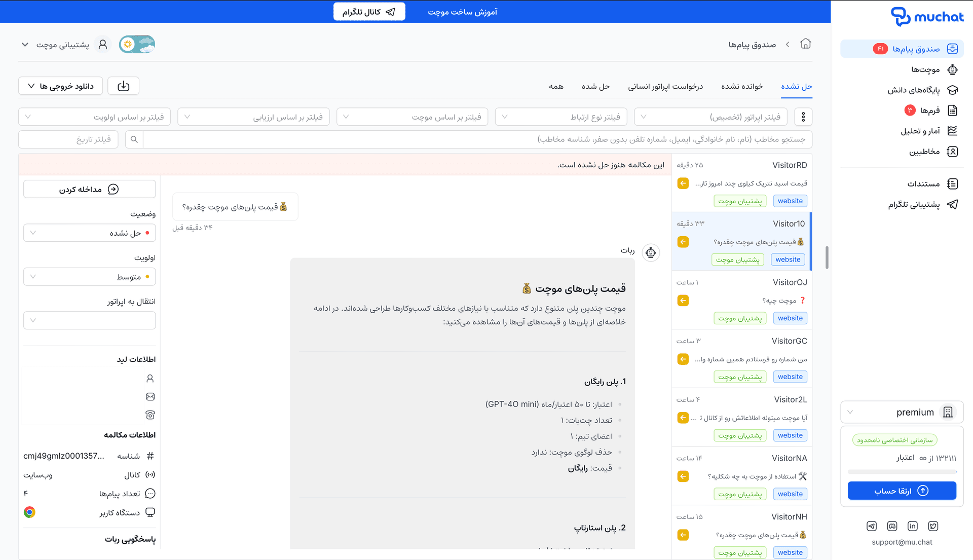This screenshot has height=560, width=973.
Task: Click the contact search input field
Action: tap(477, 139)
